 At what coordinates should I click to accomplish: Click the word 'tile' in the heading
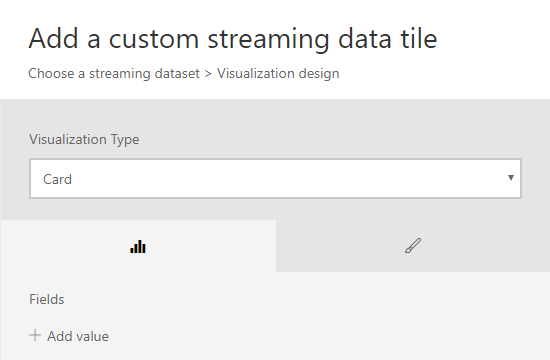[419, 38]
